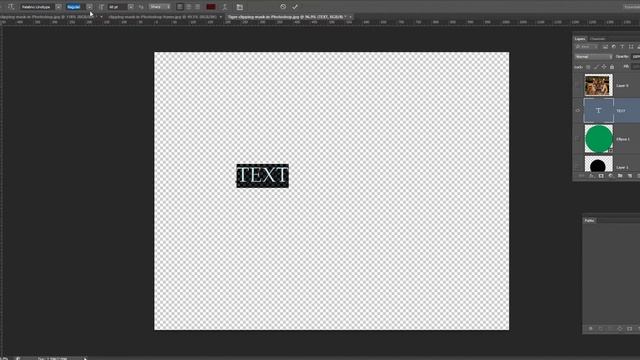Toggle lock image pixels brush icon

click(x=596, y=67)
